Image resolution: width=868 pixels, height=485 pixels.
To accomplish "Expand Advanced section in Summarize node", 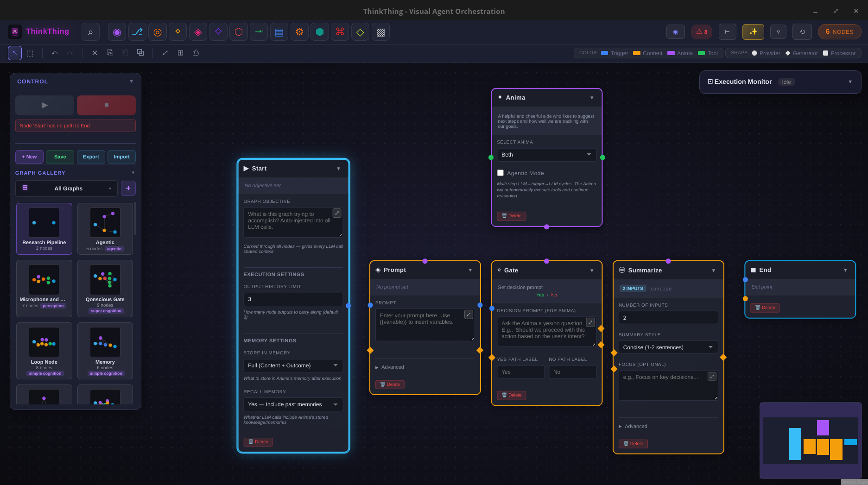I will (x=633, y=426).
